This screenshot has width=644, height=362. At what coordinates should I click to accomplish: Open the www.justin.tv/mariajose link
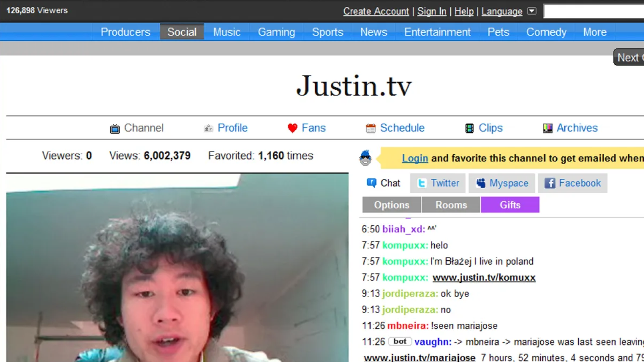[x=419, y=358]
